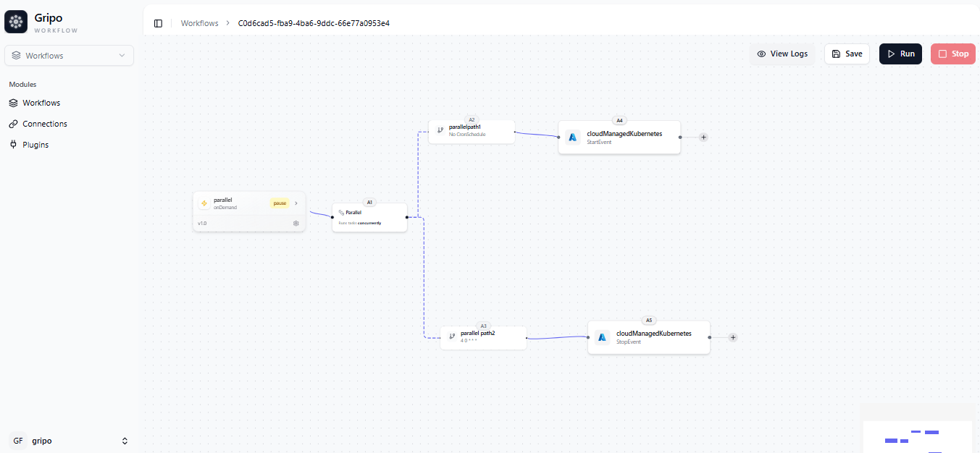Click the branch icon on parallel path2 node

click(452, 336)
